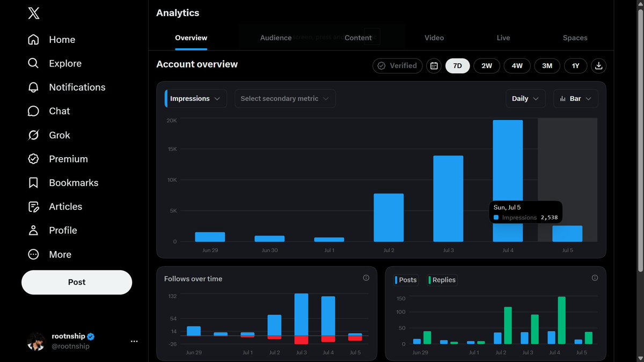Click the tooltip value 2,538

click(x=549, y=218)
